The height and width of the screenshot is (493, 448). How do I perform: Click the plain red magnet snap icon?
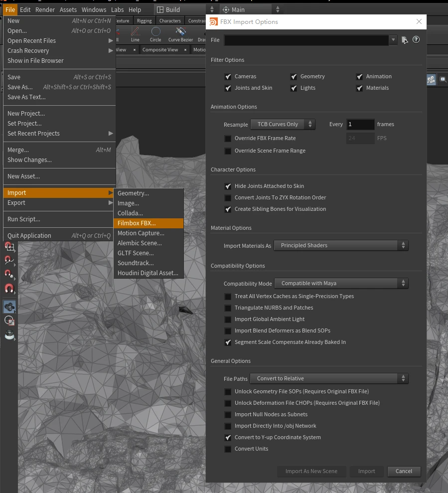9,288
